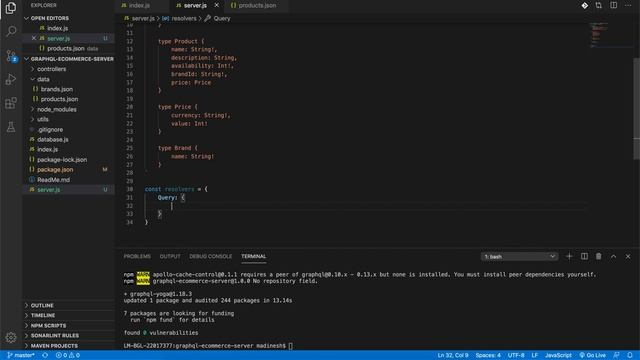Expand the NPM Scripts section
The width and height of the screenshot is (640, 360).
[48, 326]
